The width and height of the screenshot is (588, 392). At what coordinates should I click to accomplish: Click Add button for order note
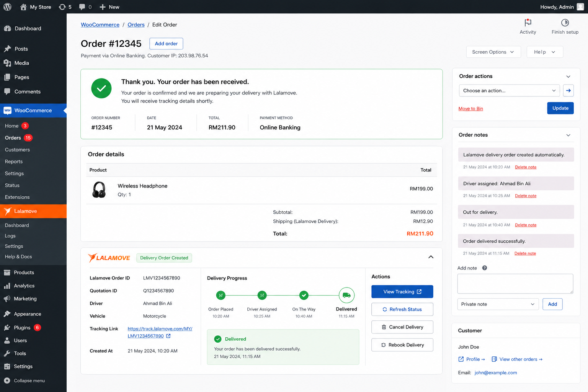point(552,304)
